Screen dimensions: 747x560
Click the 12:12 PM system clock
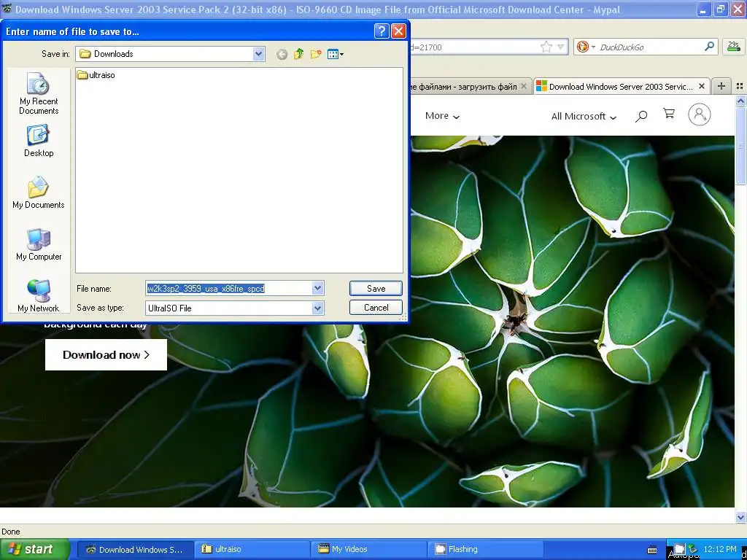pos(720,549)
